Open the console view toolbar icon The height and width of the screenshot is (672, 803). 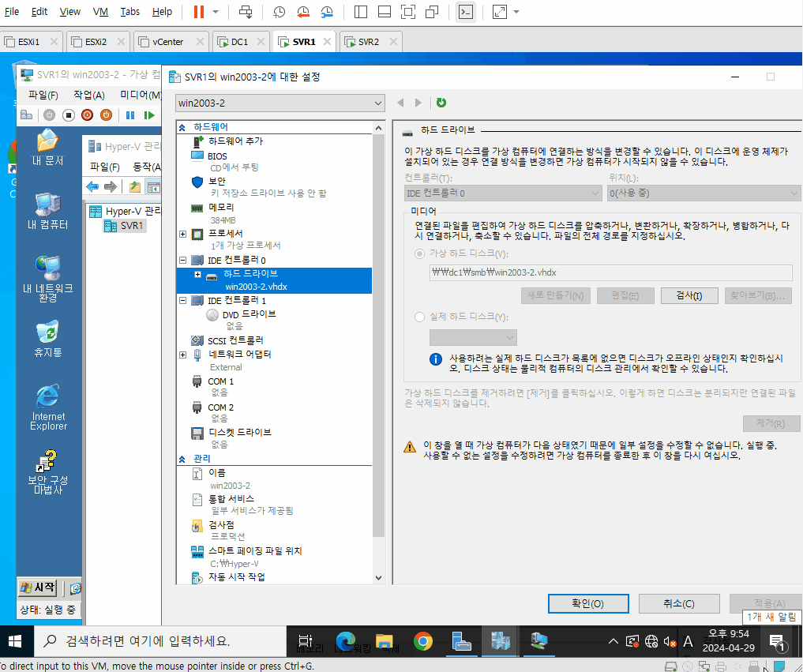[466, 12]
